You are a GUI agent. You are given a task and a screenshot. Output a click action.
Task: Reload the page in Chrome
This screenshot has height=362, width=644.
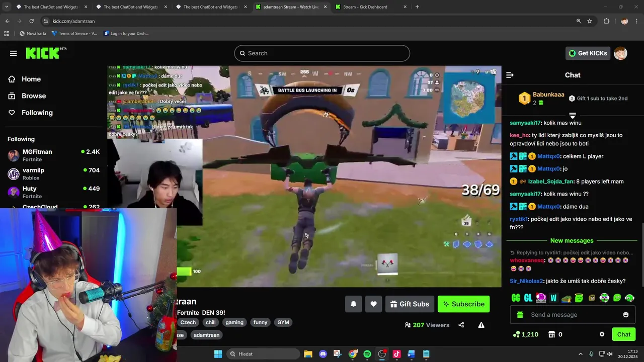tap(31, 21)
